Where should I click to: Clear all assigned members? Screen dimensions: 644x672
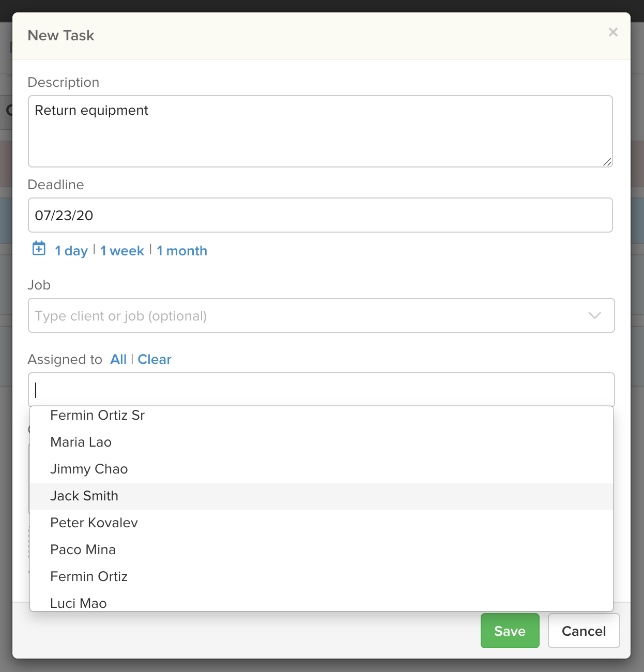pyautogui.click(x=155, y=359)
